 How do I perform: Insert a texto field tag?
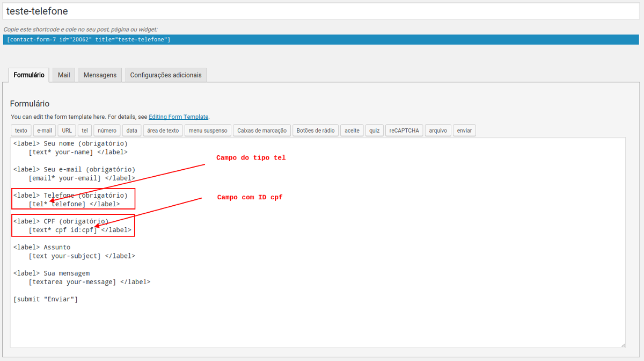[x=20, y=130]
